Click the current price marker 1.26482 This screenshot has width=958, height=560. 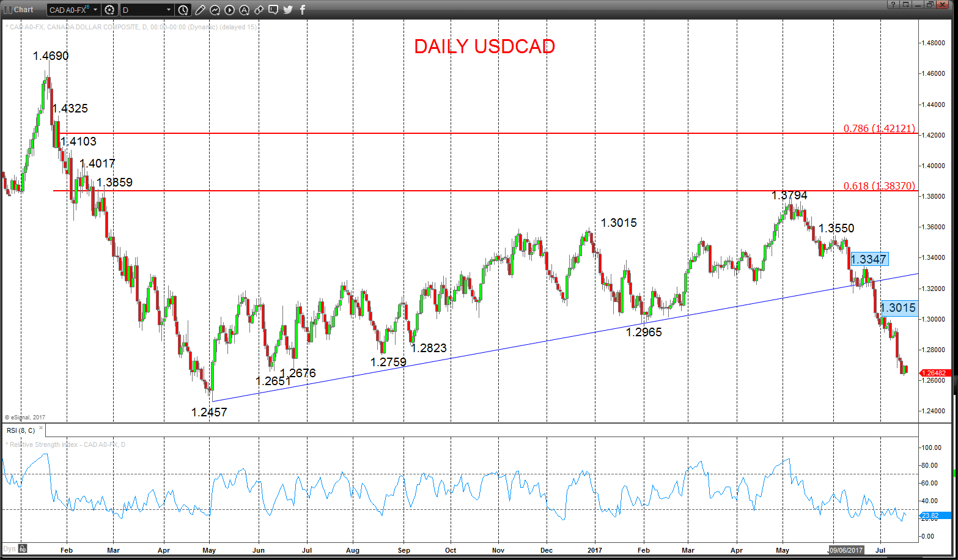935,373
